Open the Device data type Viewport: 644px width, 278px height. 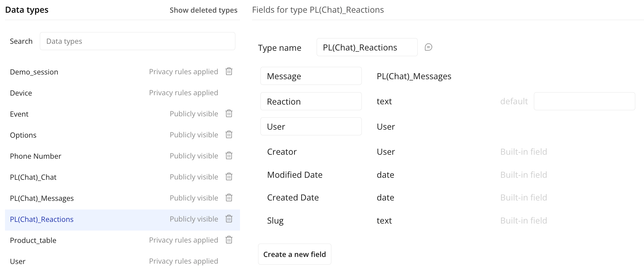[21, 93]
